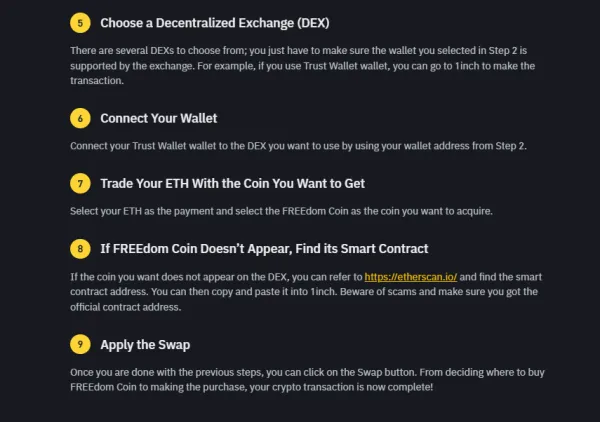Click the yellow step 5 number badge
600x422 pixels.
pos(81,23)
